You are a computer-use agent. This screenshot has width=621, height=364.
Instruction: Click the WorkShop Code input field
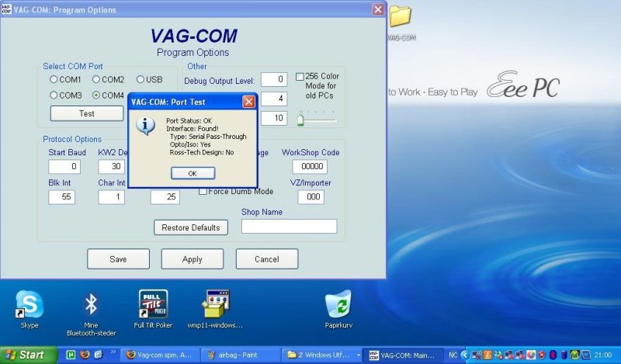pos(310,166)
